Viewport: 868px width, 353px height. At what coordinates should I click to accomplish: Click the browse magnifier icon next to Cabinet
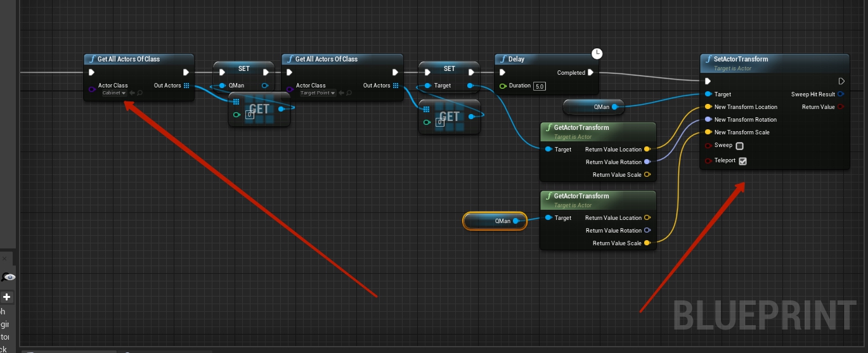pyautogui.click(x=139, y=93)
